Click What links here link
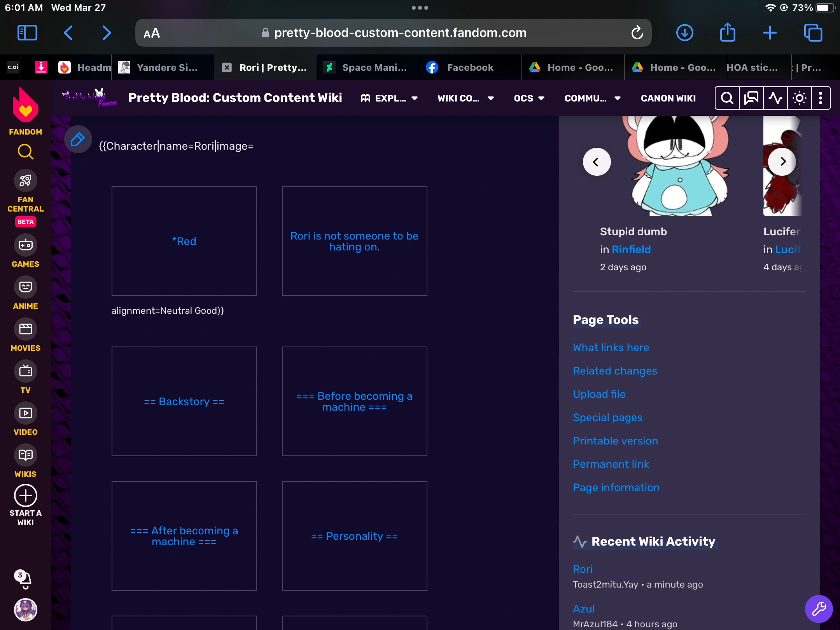 pyautogui.click(x=611, y=347)
